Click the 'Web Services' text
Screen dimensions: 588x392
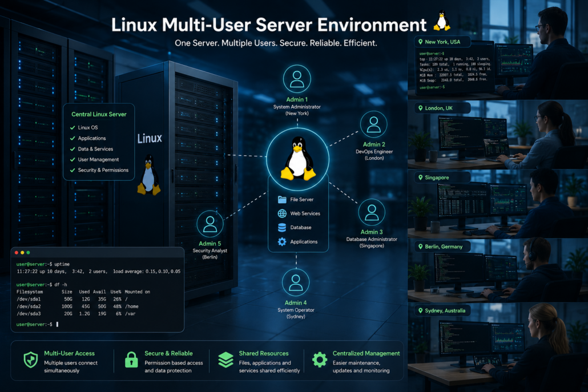(305, 213)
